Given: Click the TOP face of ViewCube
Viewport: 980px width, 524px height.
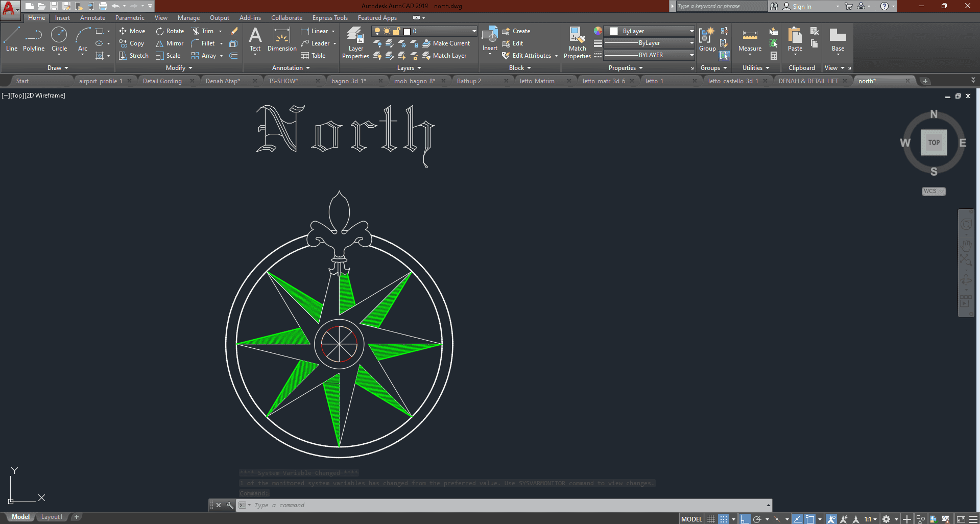Looking at the screenshot, I should [934, 142].
